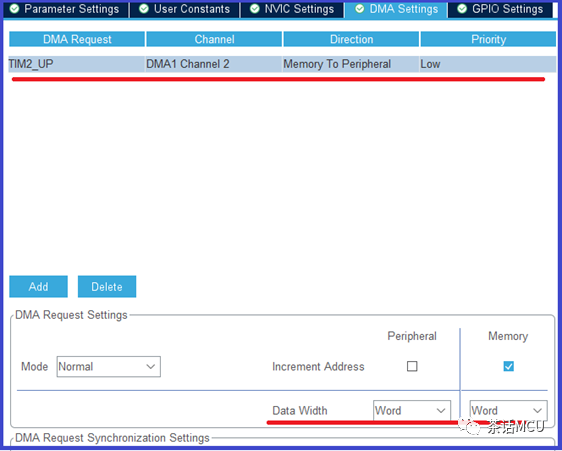Click the DMA Settings green check icon
Screen dimensions: 562x451
[x=359, y=9]
